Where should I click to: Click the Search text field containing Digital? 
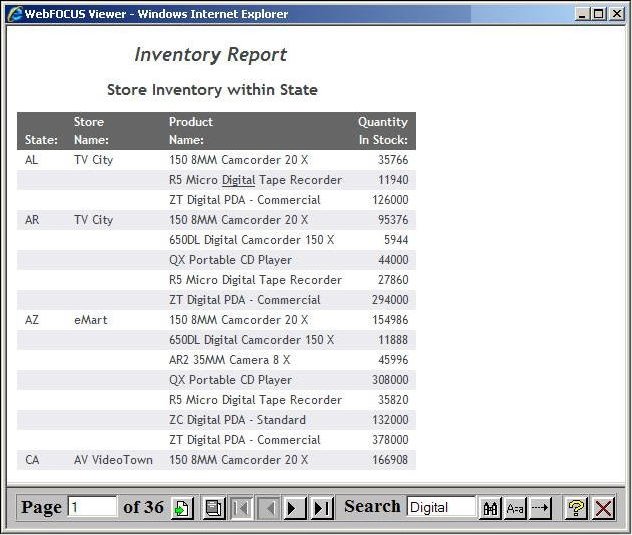click(440, 507)
